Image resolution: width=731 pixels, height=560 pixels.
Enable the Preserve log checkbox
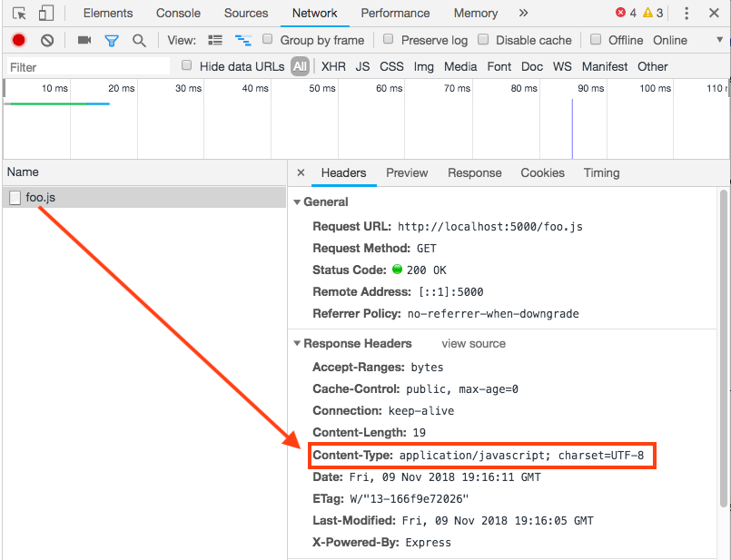click(389, 40)
